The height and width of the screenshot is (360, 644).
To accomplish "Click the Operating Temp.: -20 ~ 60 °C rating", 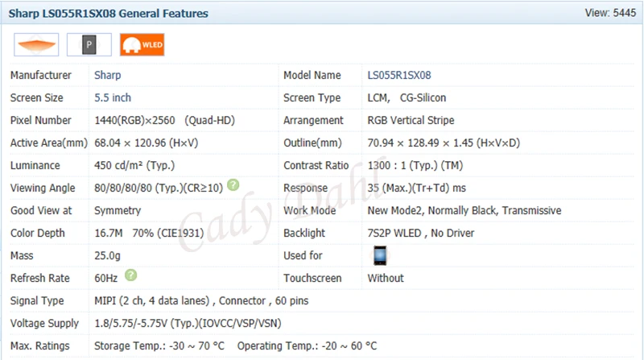I will 307,346.
